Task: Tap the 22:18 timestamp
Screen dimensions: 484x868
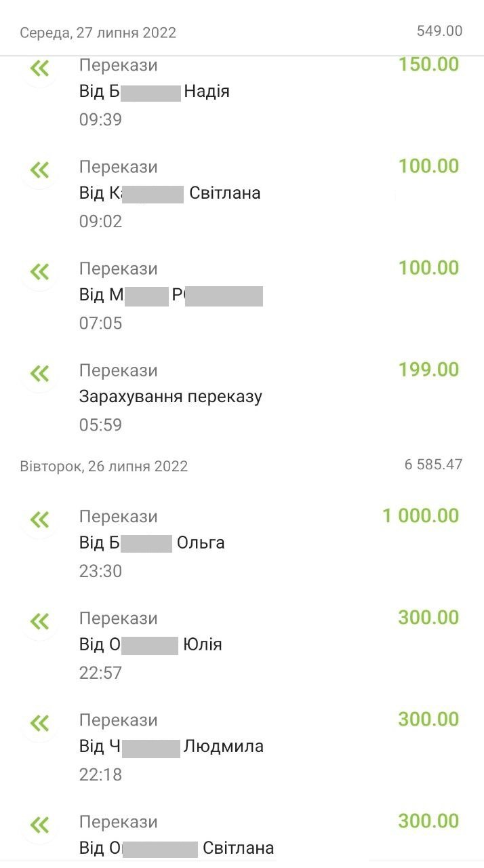Action: coord(100,774)
